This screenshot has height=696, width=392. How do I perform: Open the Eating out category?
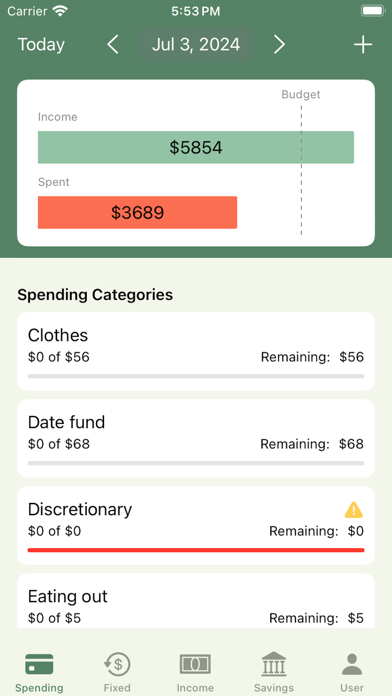196,601
